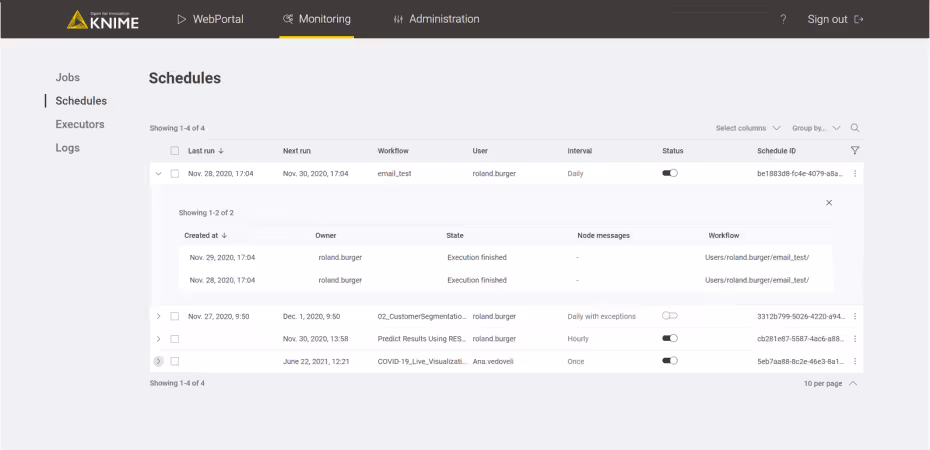Click the Daily with exceptions interval cell

click(x=601, y=317)
